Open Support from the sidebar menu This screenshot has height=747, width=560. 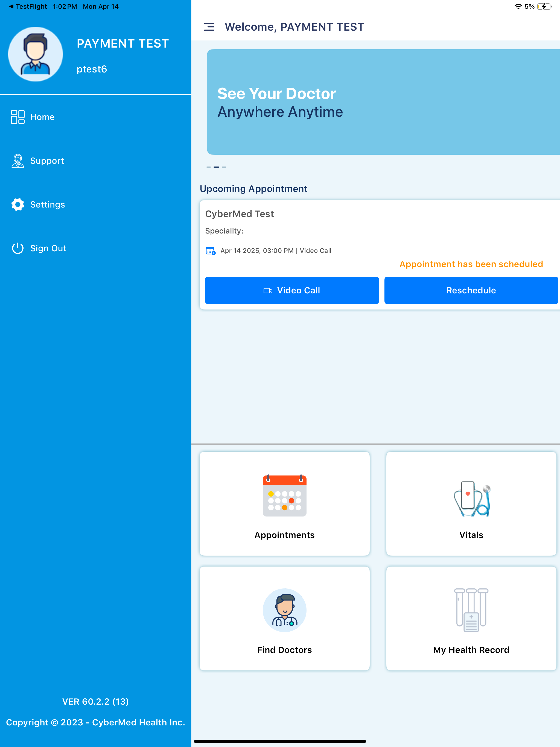tap(47, 161)
